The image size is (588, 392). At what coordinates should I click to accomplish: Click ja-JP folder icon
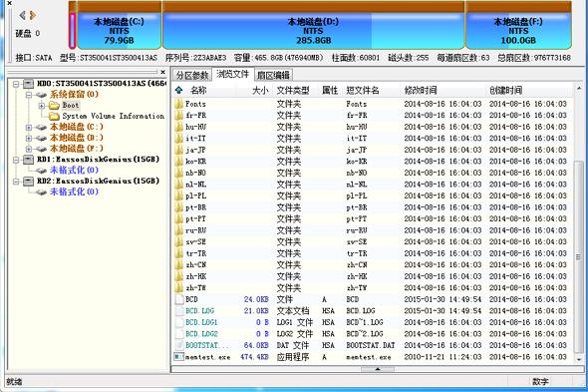(x=179, y=150)
